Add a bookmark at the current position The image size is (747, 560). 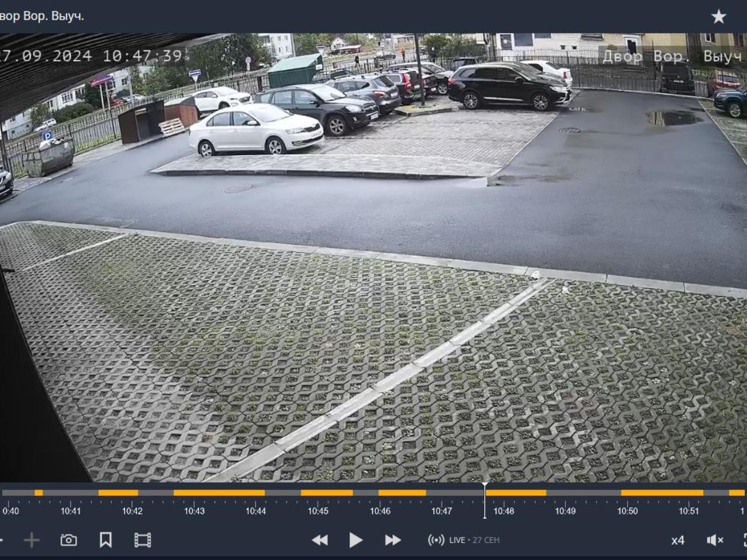click(105, 540)
